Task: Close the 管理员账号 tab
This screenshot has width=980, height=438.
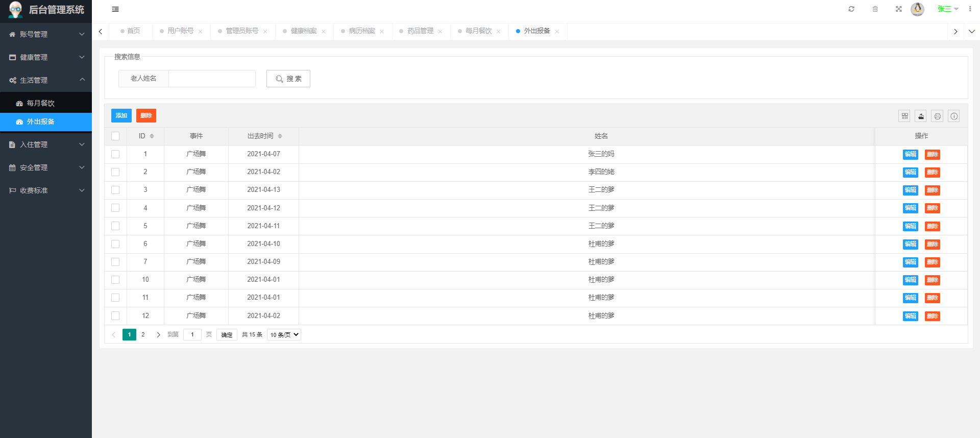Action: click(x=265, y=32)
